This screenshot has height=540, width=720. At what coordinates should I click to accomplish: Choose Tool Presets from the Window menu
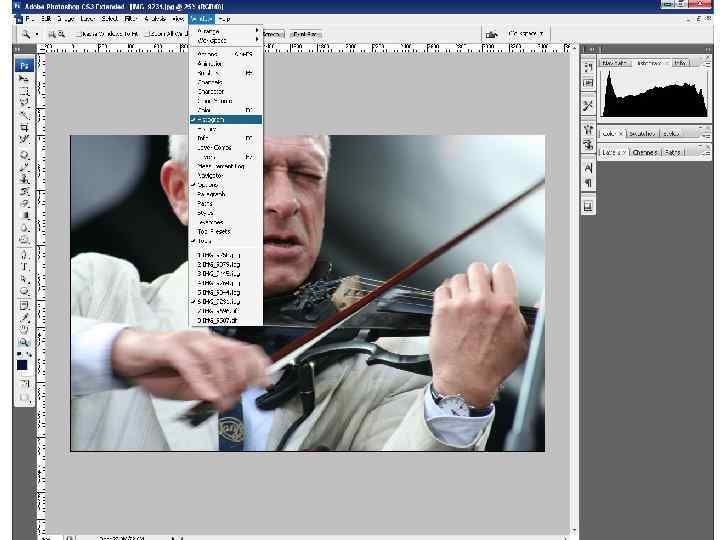226,231
